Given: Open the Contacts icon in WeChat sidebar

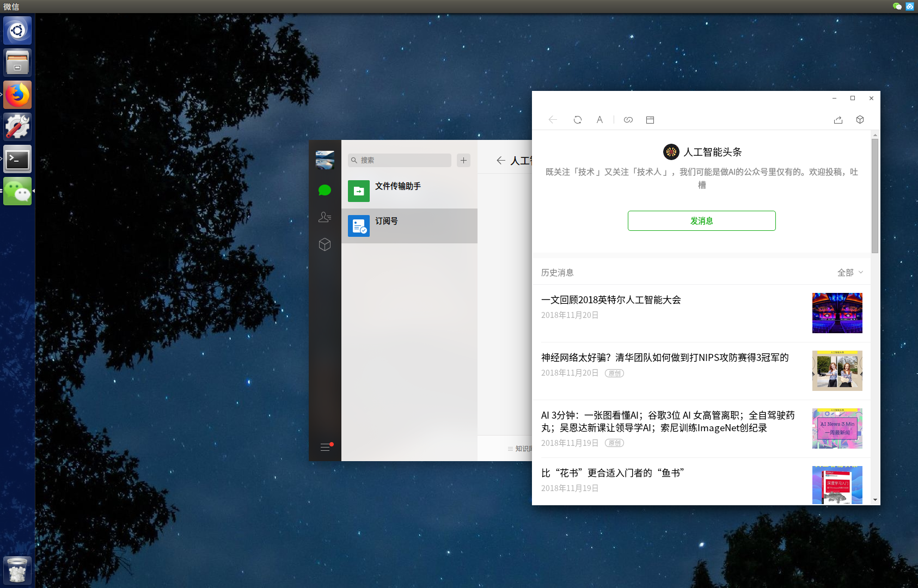Looking at the screenshot, I should [325, 217].
